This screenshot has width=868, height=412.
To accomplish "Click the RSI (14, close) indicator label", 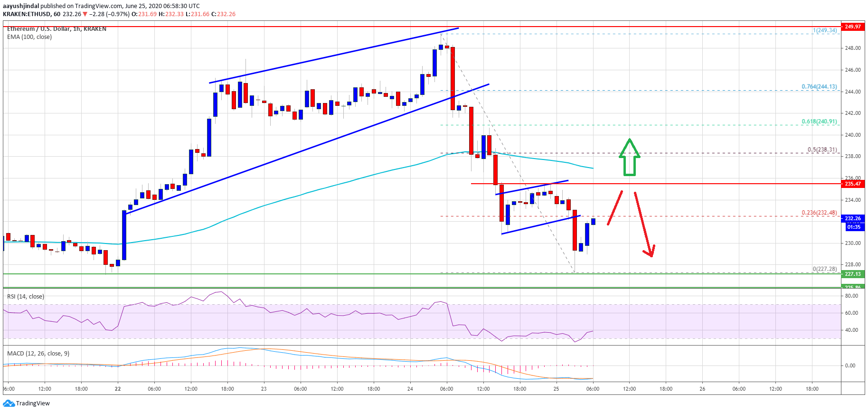I will tap(26, 297).
